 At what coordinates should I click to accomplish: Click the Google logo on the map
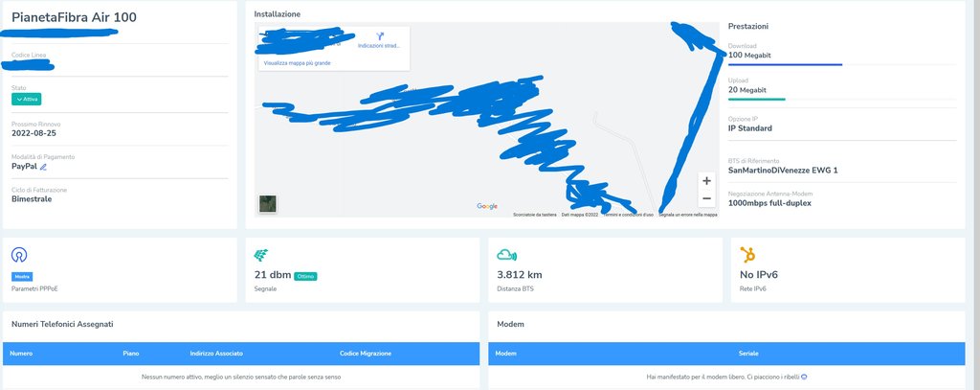487,206
